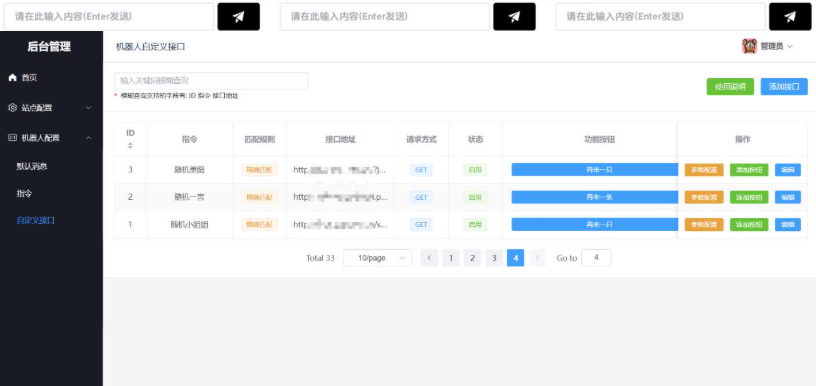Click 添加按钮 for 随机小姐姐 row
816x386 pixels.
pos(749,225)
